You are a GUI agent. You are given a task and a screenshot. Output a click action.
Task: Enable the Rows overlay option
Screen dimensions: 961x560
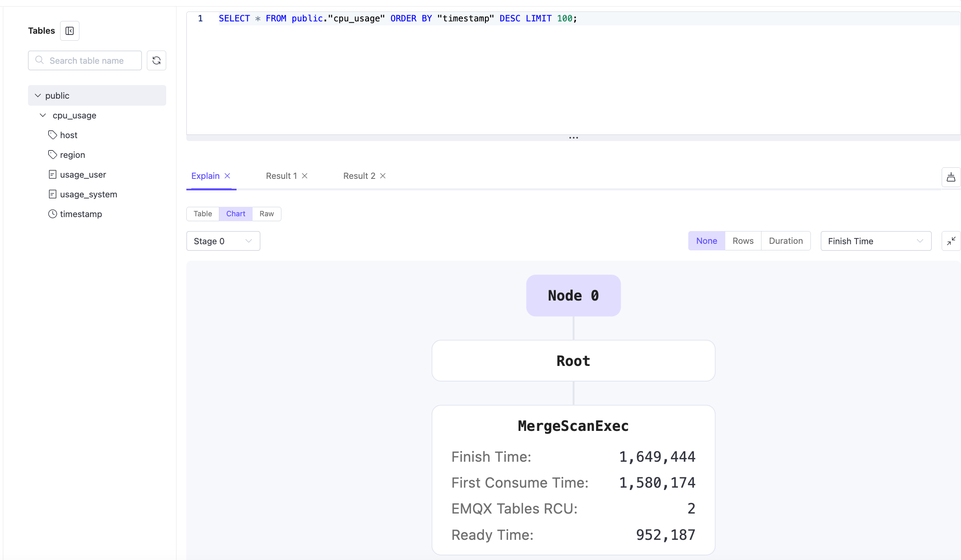[x=743, y=241]
